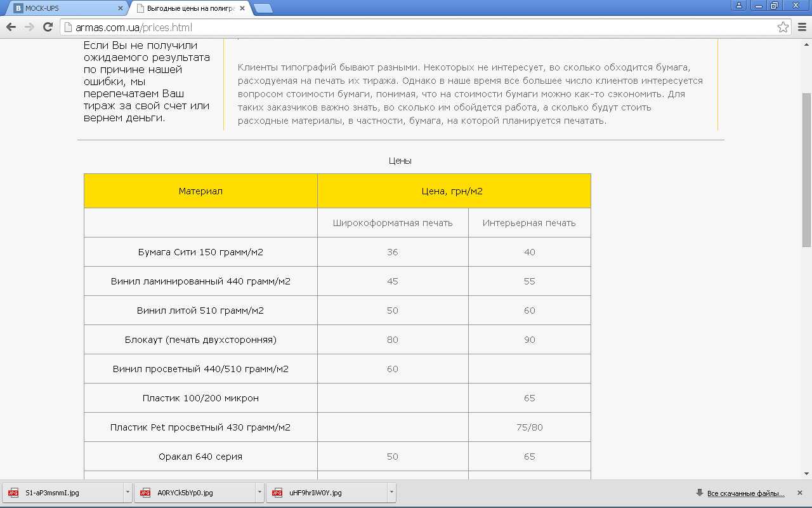
Task: Click the paragraph starting Клиенты типографий
Action: (470, 94)
